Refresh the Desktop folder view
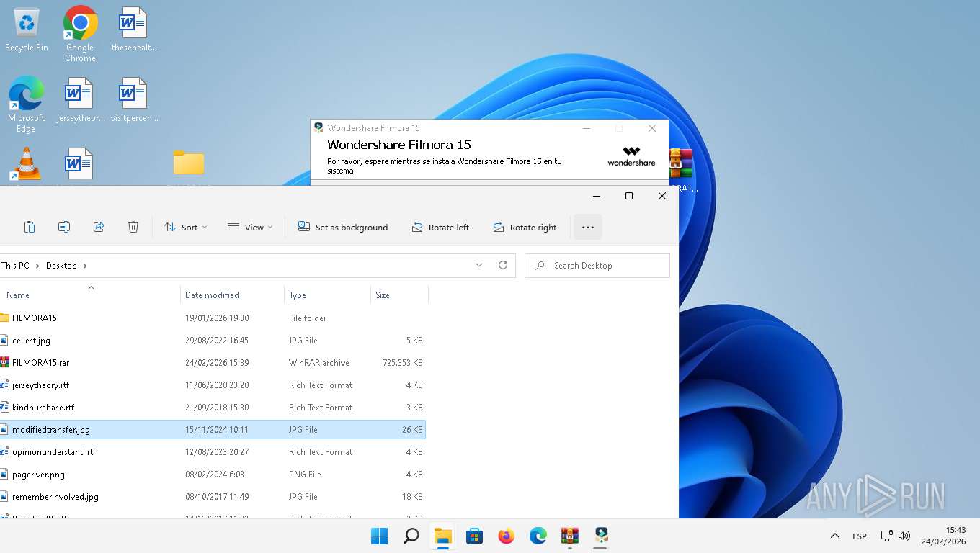Image resolution: width=980 pixels, height=553 pixels. [503, 265]
